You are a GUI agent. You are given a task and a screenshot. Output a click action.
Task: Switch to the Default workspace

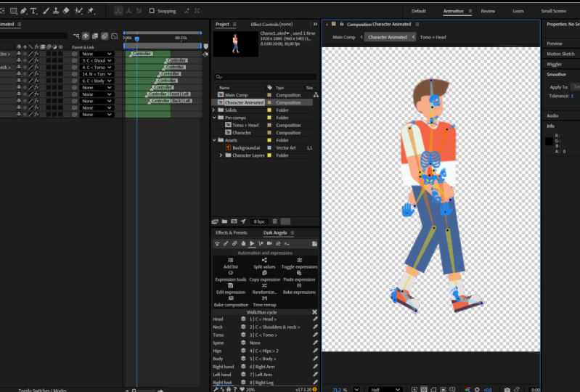(x=418, y=11)
